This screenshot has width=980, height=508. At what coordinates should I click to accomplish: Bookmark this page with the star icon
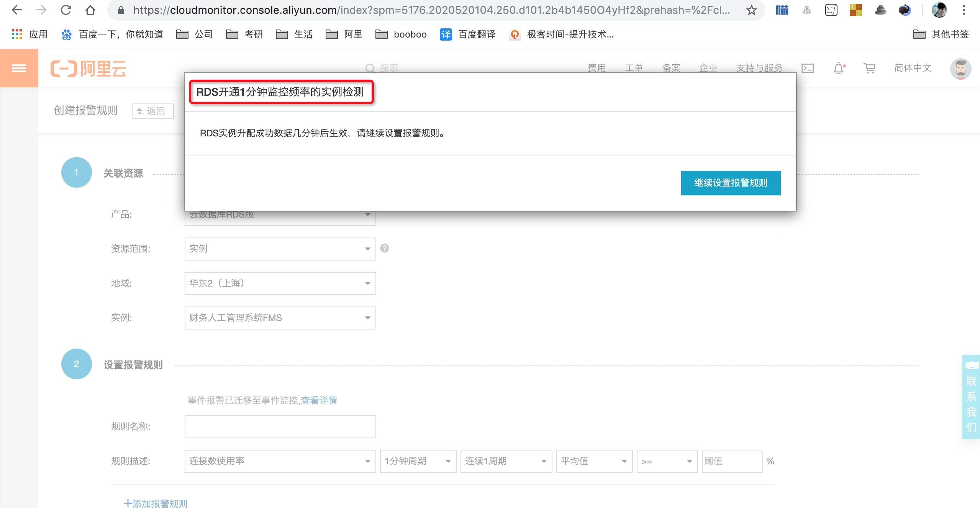751,10
